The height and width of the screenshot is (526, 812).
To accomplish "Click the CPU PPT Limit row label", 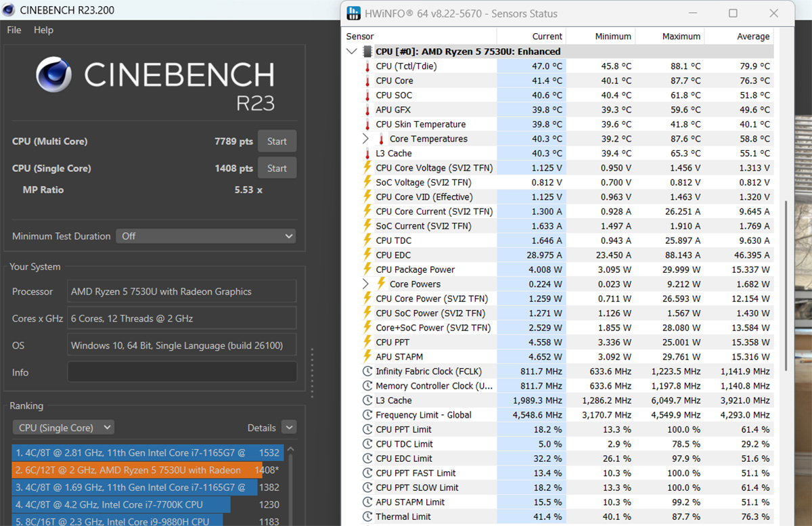I will pyautogui.click(x=403, y=430).
